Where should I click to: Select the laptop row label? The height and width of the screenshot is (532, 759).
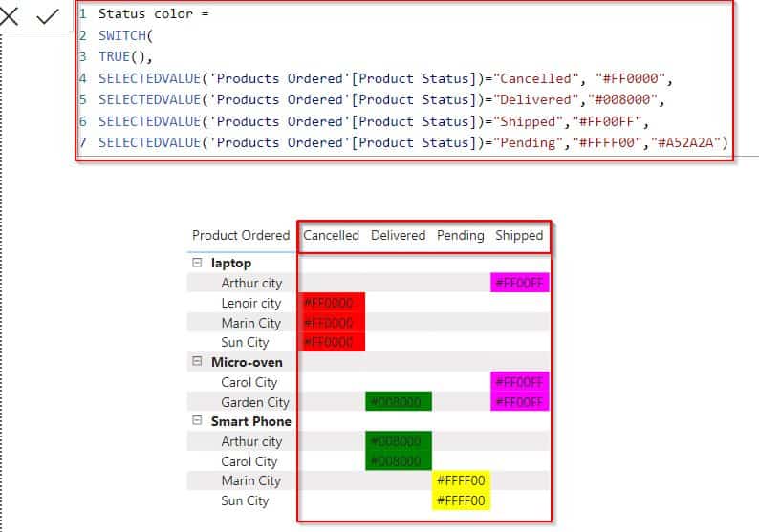point(231,263)
